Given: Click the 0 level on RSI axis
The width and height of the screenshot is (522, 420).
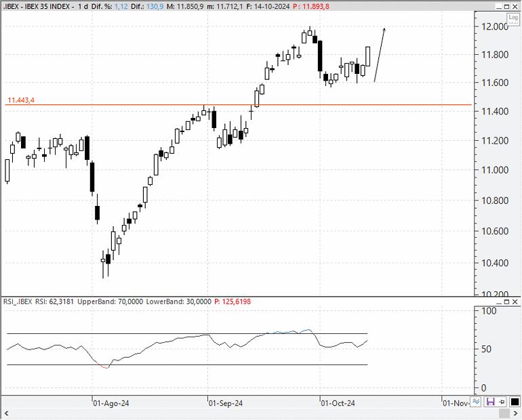Looking at the screenshot, I should click(484, 387).
